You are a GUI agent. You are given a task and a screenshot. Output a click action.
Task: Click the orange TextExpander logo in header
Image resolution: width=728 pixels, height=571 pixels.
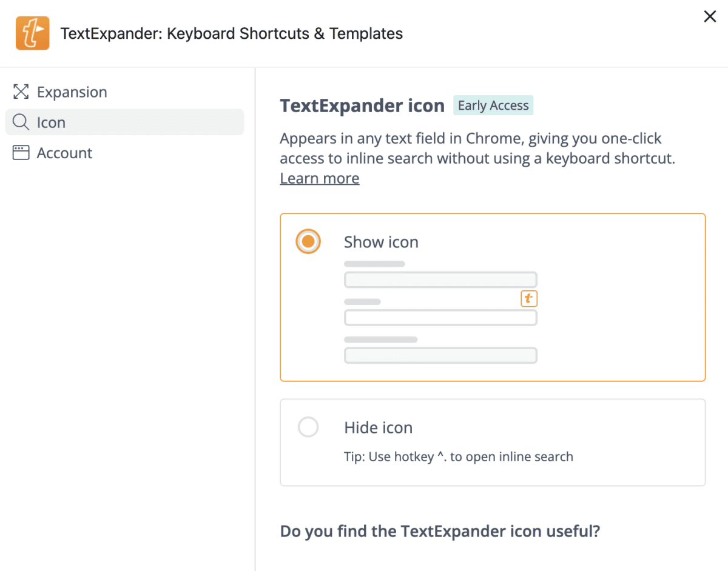pos(32,33)
